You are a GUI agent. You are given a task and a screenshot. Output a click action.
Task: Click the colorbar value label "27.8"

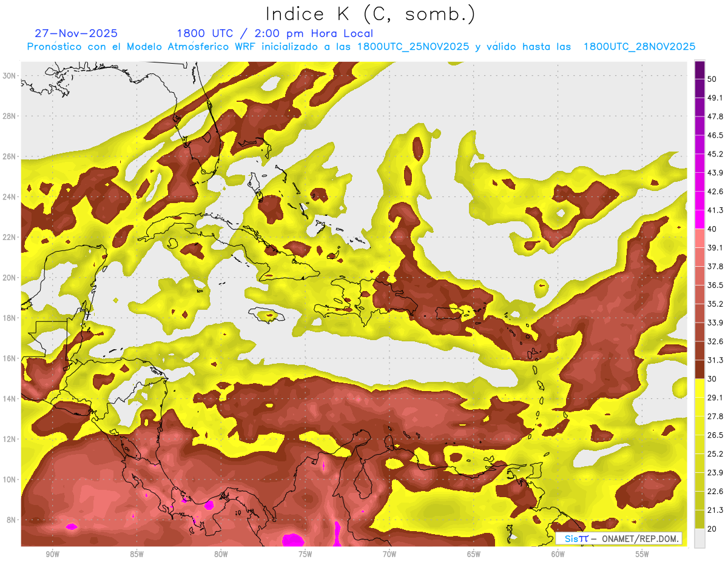tap(715, 416)
